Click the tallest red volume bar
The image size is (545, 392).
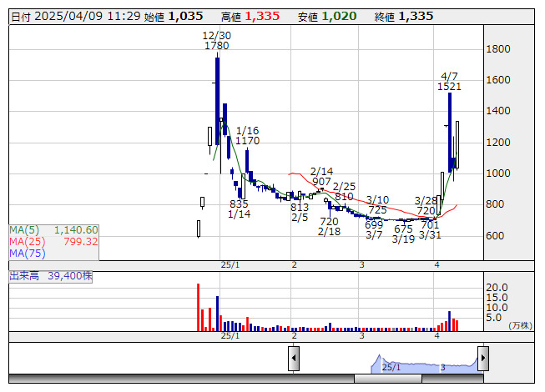(199, 307)
